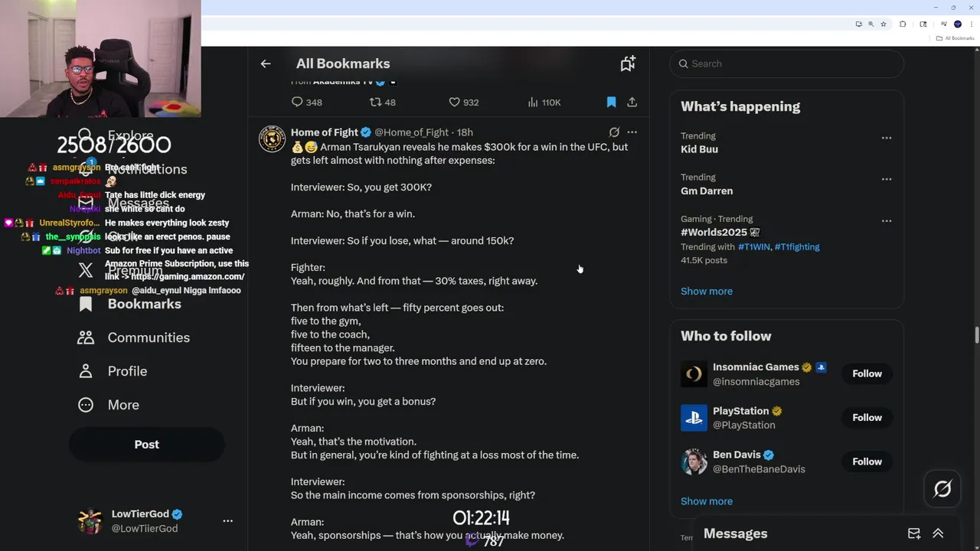This screenshot has width=980, height=551.
Task: Open the browser extensions puzzle icon
Action: [x=903, y=24]
